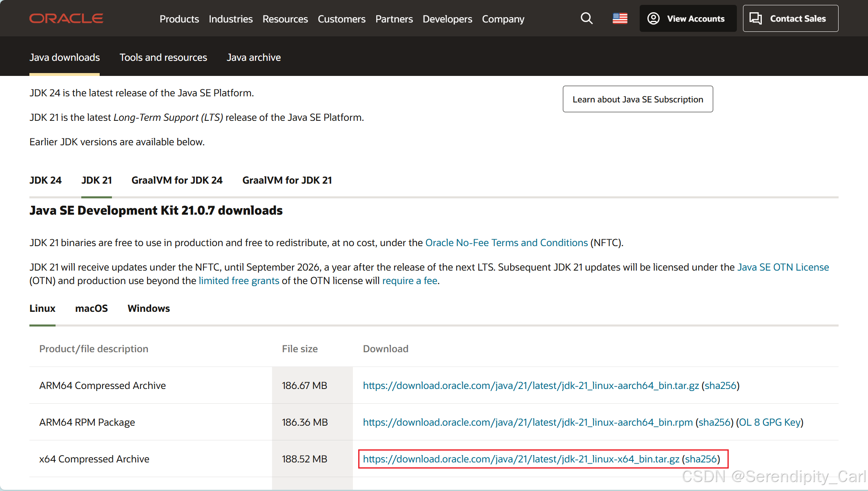
Task: Open Tools and resources tab
Action: [163, 58]
